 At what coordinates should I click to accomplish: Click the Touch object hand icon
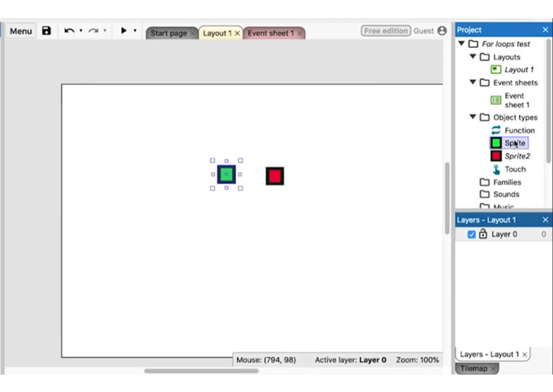pos(496,170)
